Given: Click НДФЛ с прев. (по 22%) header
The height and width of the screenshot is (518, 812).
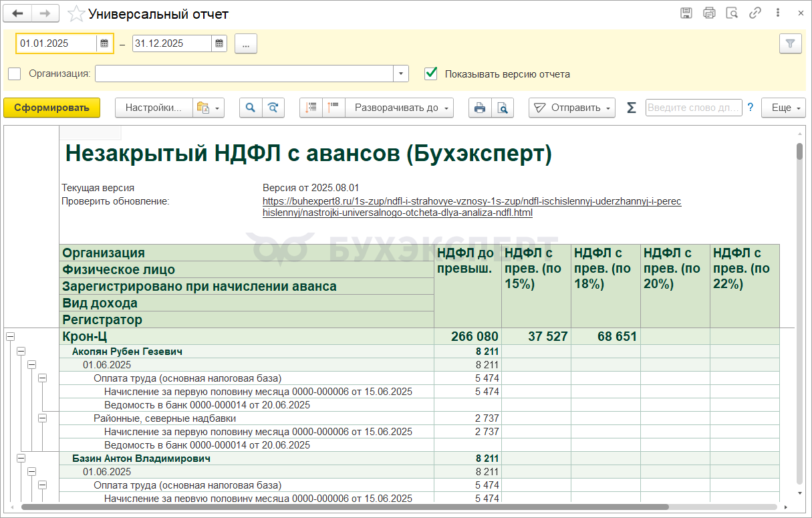Looking at the screenshot, I should (745, 286).
